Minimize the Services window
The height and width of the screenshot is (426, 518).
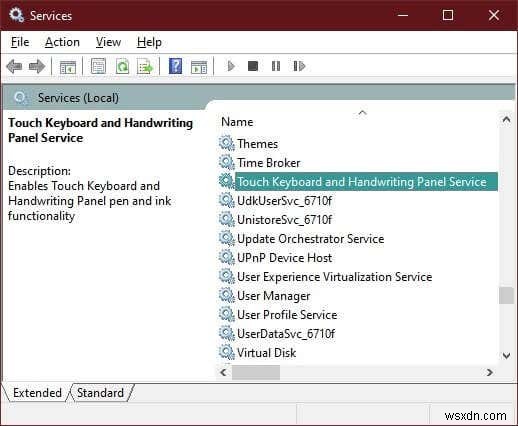(403, 15)
